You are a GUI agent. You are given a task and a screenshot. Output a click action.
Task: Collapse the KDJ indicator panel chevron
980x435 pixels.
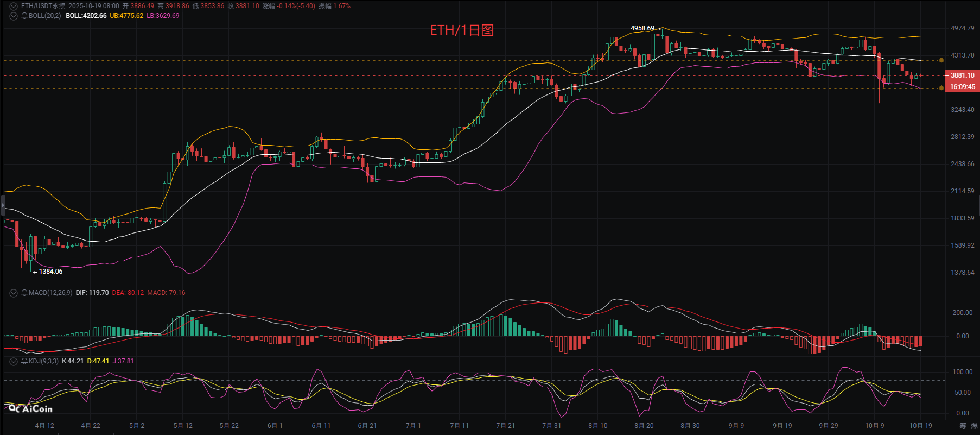pos(14,361)
